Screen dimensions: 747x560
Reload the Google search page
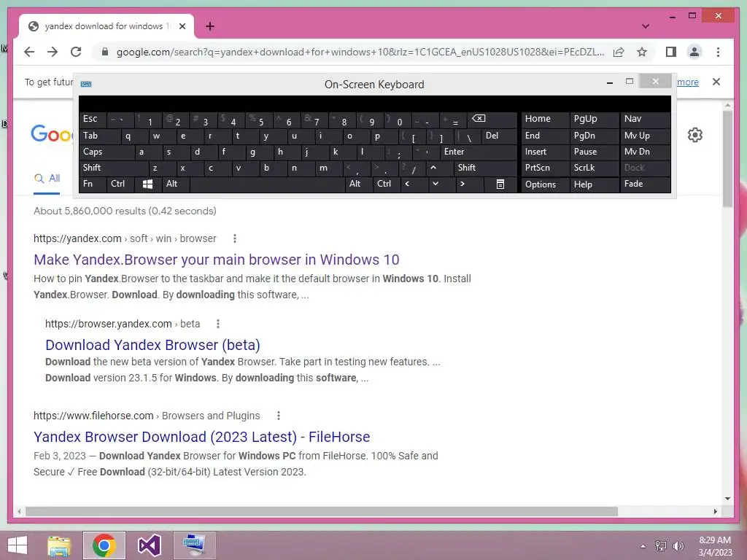pyautogui.click(x=76, y=52)
